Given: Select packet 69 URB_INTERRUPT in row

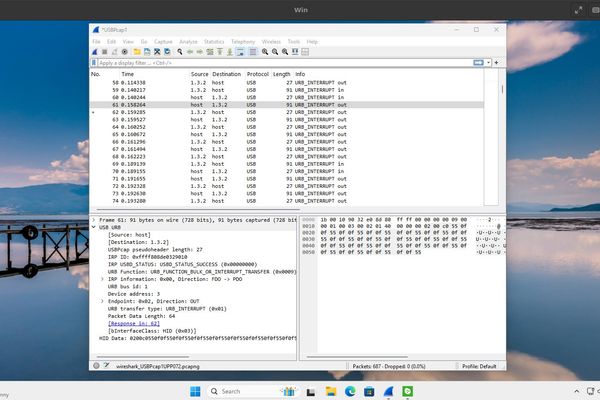Looking at the screenshot, I should point(287,164).
